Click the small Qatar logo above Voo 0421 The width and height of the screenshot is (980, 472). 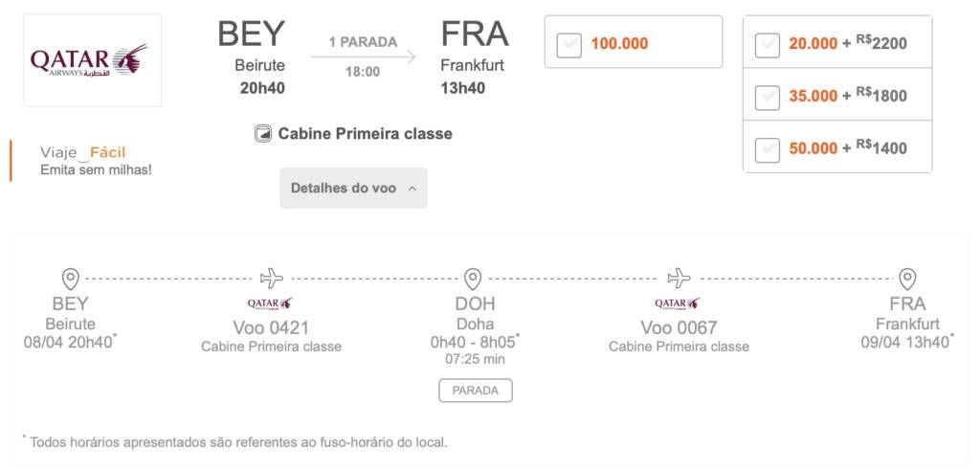[270, 303]
